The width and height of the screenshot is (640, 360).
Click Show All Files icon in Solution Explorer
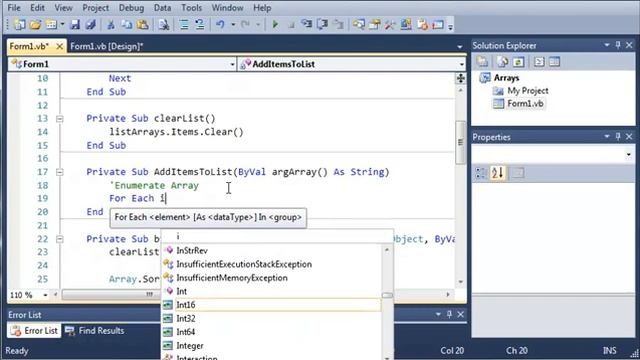coord(502,62)
